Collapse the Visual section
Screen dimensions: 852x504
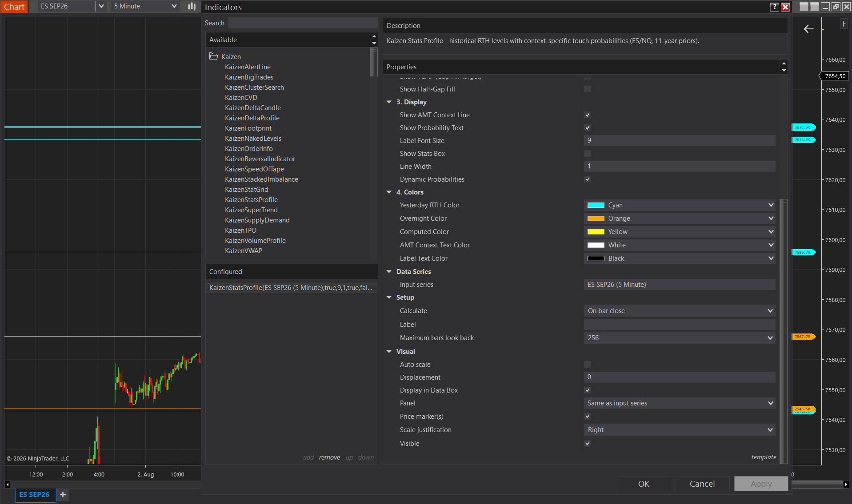click(x=389, y=352)
